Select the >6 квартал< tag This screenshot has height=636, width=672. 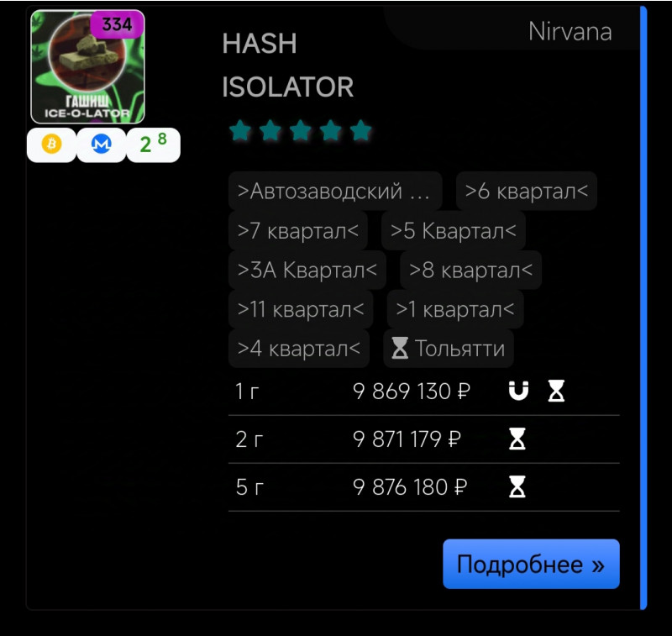coord(527,192)
